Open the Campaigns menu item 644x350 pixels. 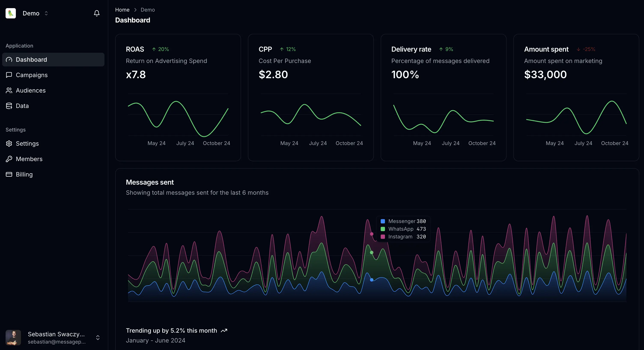tap(31, 75)
